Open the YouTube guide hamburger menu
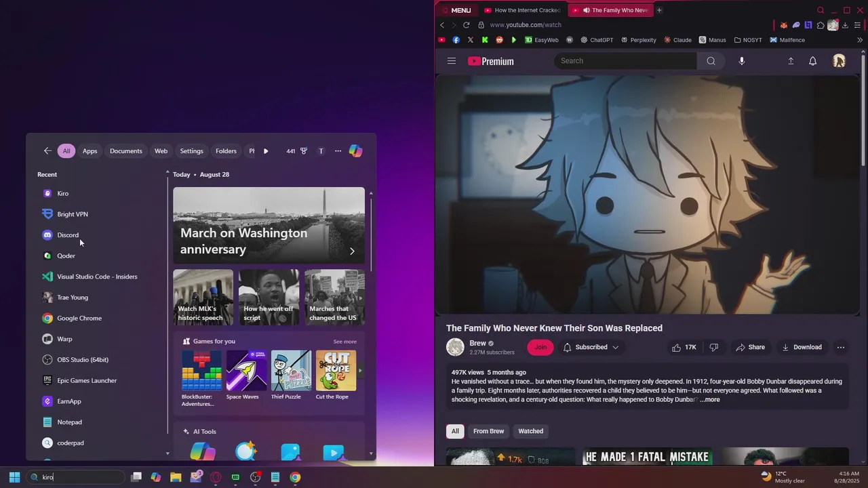The width and height of the screenshot is (868, 488). (x=452, y=61)
